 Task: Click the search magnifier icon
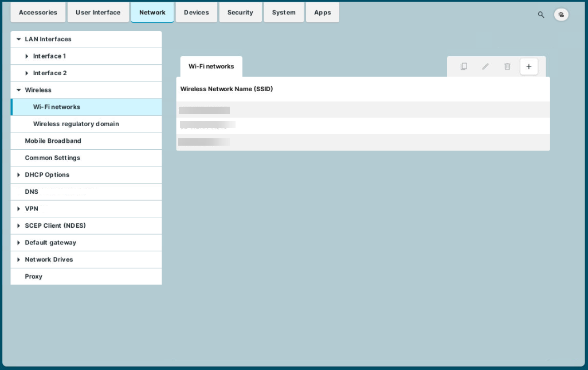pyautogui.click(x=540, y=15)
